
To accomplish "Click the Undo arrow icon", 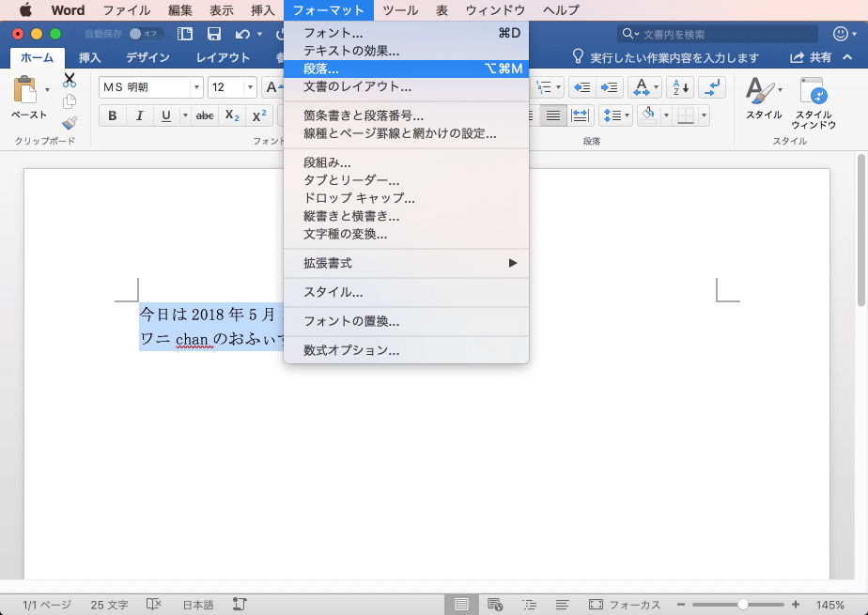I will (x=242, y=35).
